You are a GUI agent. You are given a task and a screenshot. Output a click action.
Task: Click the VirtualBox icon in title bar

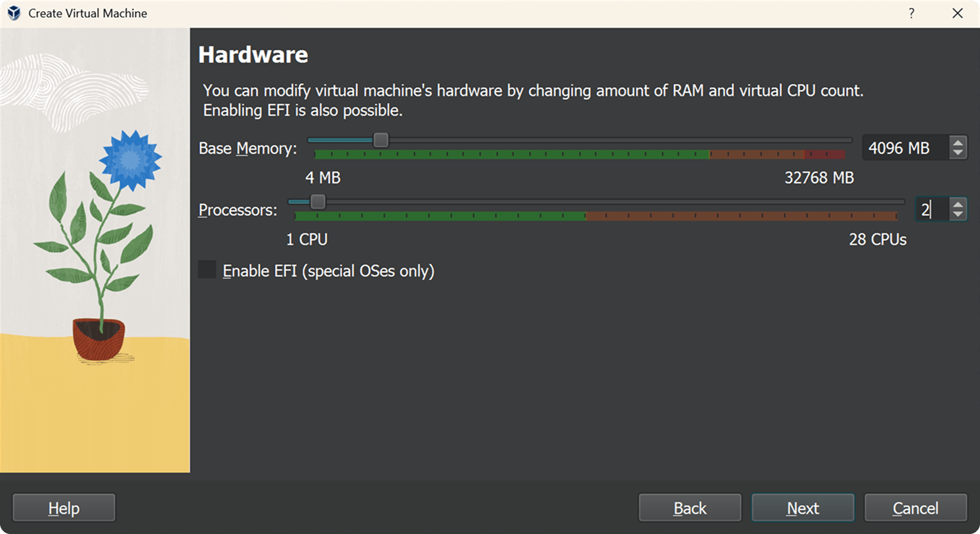pos(14,13)
